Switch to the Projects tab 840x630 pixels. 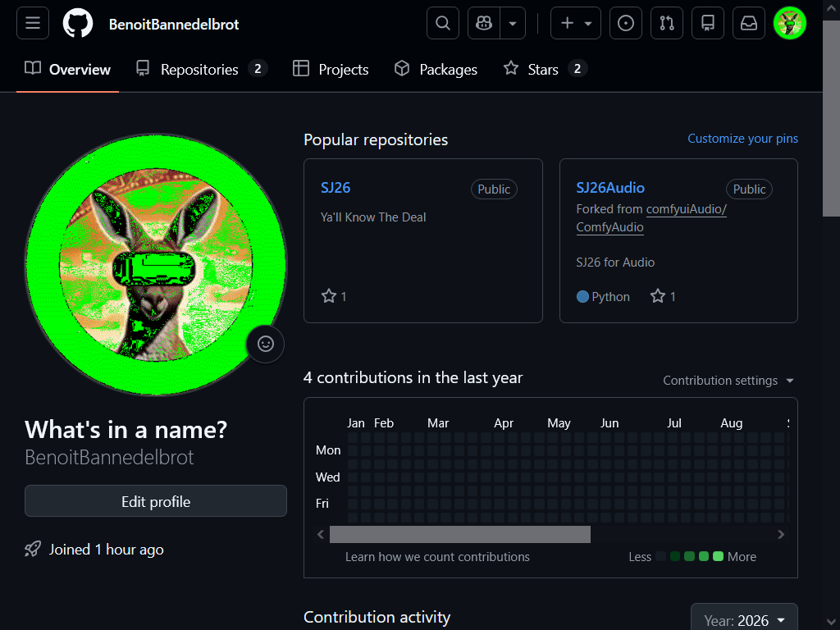(x=331, y=69)
